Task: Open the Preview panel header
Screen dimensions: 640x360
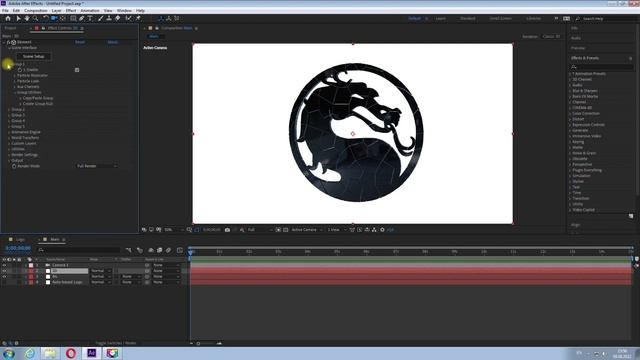Action: tap(578, 48)
